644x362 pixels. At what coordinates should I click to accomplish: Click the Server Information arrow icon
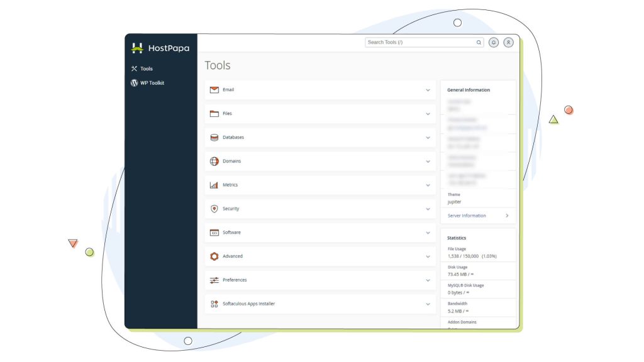[508, 216]
